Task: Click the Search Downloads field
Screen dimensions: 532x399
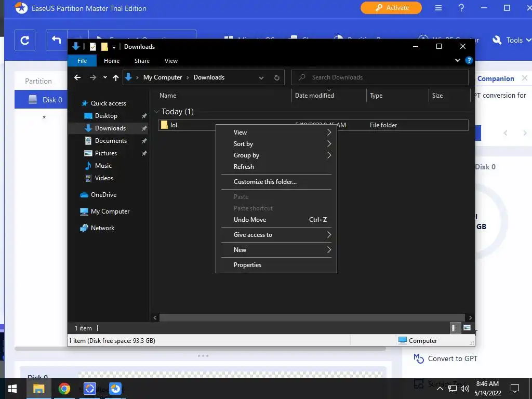Action: click(380, 77)
